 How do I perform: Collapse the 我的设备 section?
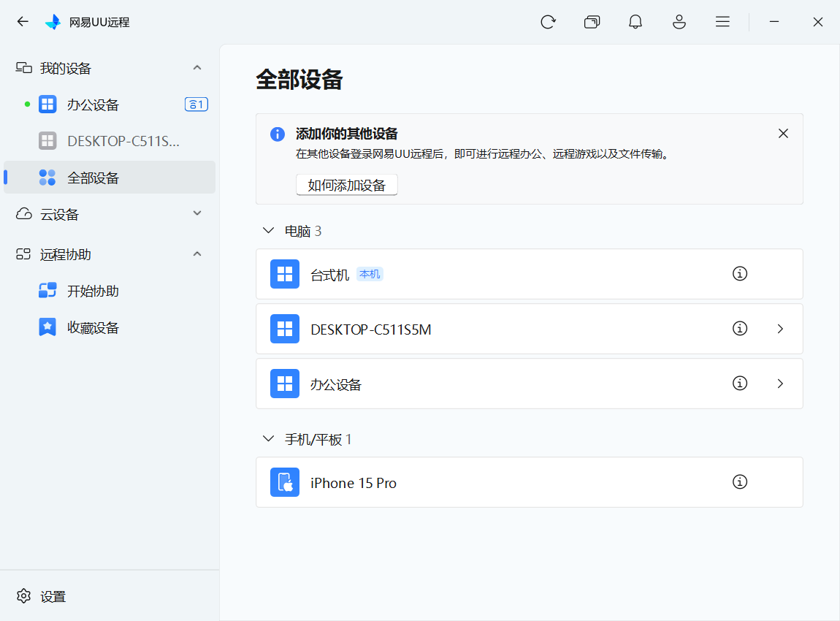tap(197, 68)
